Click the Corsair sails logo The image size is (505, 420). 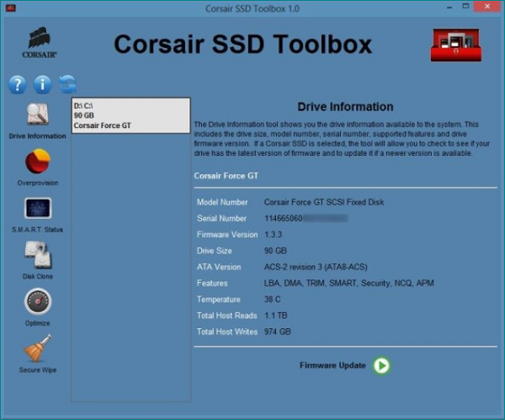pyautogui.click(x=40, y=43)
